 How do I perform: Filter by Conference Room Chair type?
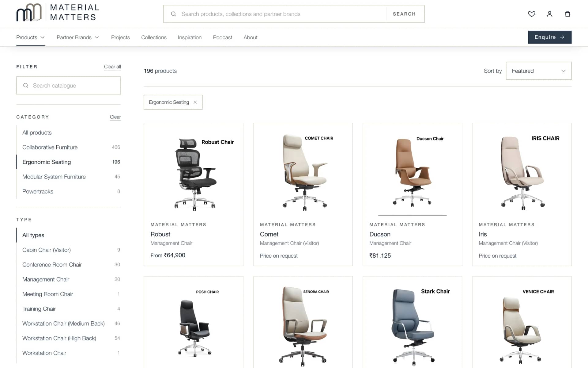[x=68, y=265]
